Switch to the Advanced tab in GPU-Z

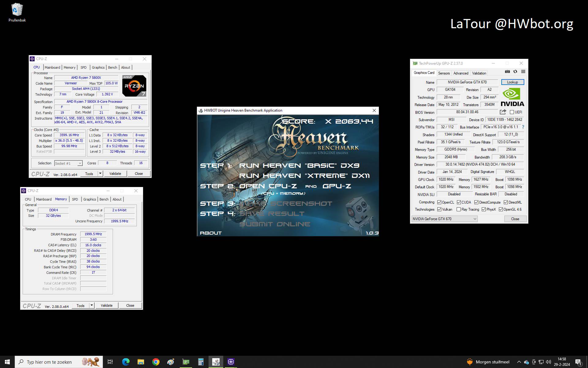tap(461, 73)
